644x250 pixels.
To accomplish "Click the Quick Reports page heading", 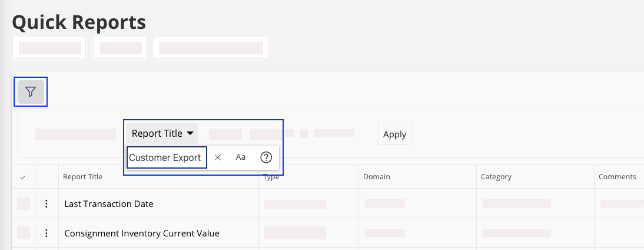I will (79, 22).
